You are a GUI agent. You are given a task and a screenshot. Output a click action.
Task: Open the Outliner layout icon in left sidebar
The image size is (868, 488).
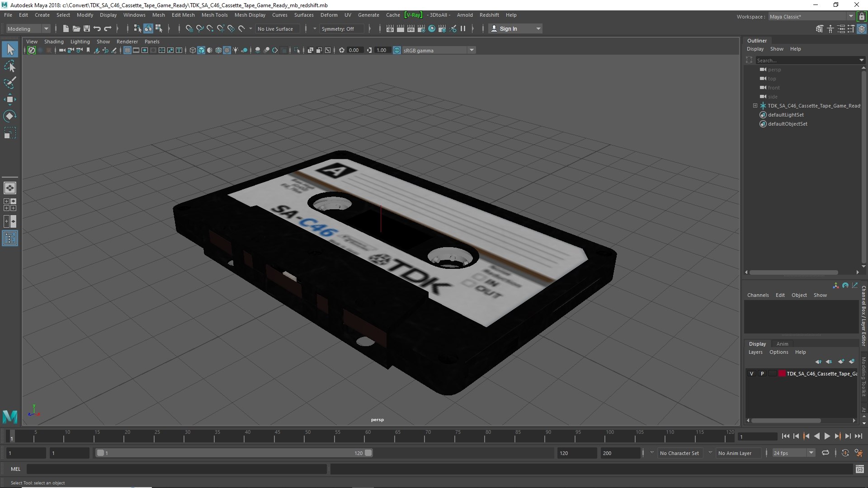point(10,238)
